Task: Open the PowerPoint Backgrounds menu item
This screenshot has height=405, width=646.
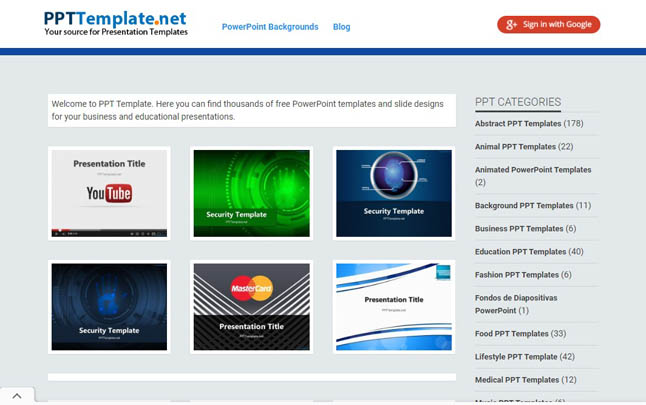Action: (x=270, y=27)
